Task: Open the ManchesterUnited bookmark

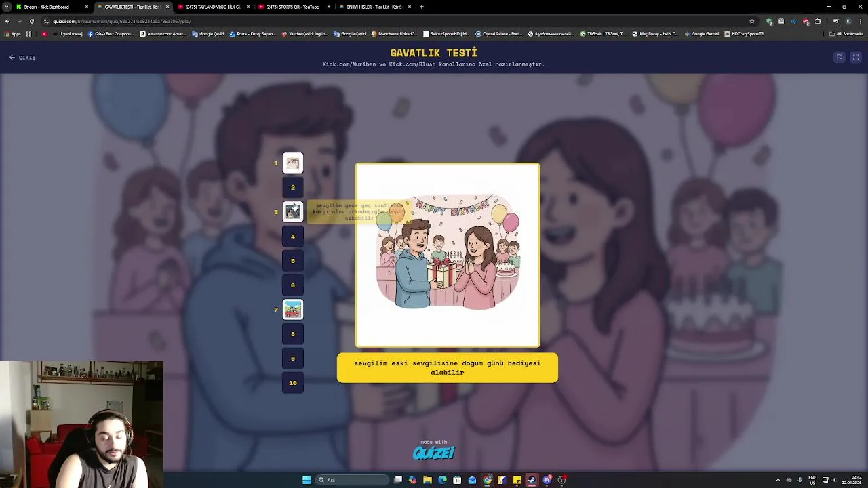Action: pyautogui.click(x=395, y=34)
